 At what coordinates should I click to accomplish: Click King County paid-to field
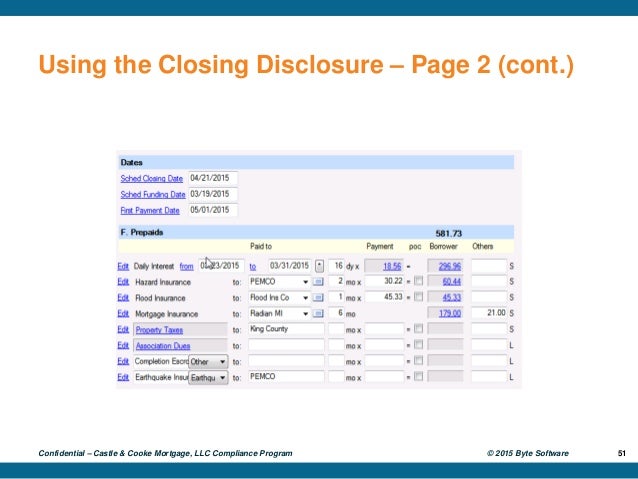286,329
